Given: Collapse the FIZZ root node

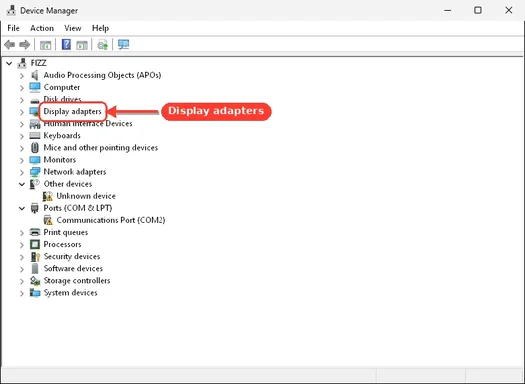Looking at the screenshot, I should coord(9,63).
